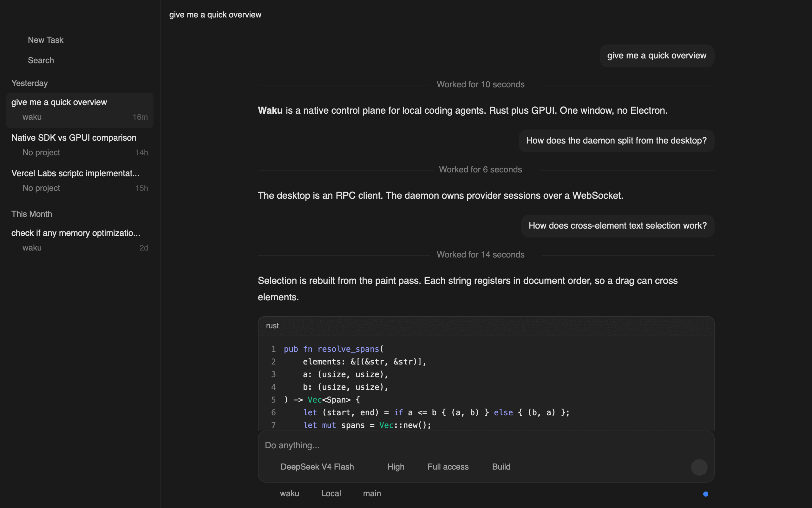Click the first chat bubble in the conversation
The height and width of the screenshot is (508, 812).
(x=657, y=56)
